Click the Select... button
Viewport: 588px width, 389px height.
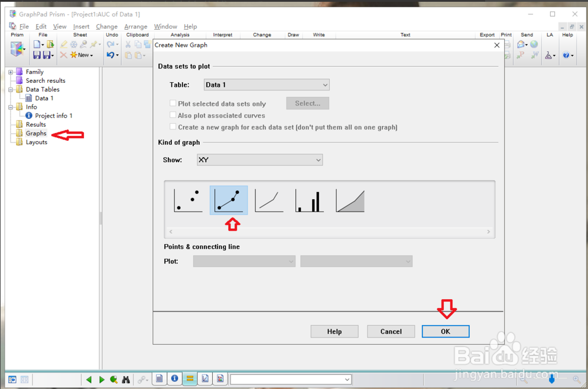point(307,103)
